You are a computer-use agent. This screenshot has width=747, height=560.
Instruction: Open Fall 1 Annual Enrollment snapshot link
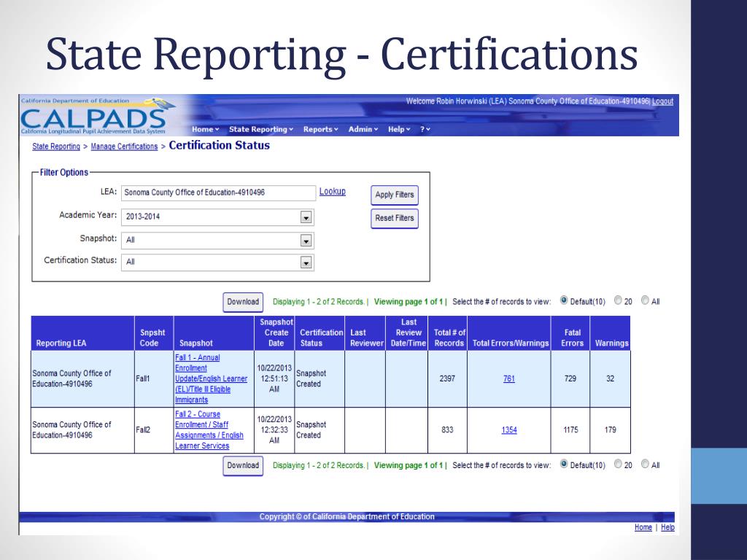tap(211, 378)
